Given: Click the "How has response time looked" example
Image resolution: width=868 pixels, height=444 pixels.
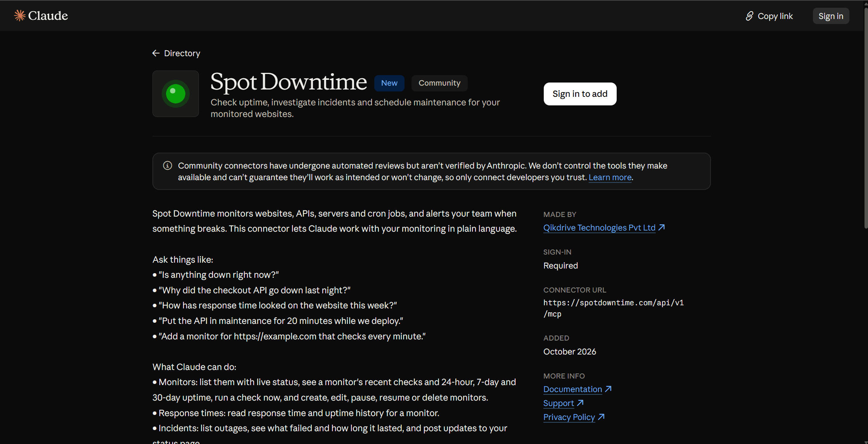Looking at the screenshot, I should [278, 305].
